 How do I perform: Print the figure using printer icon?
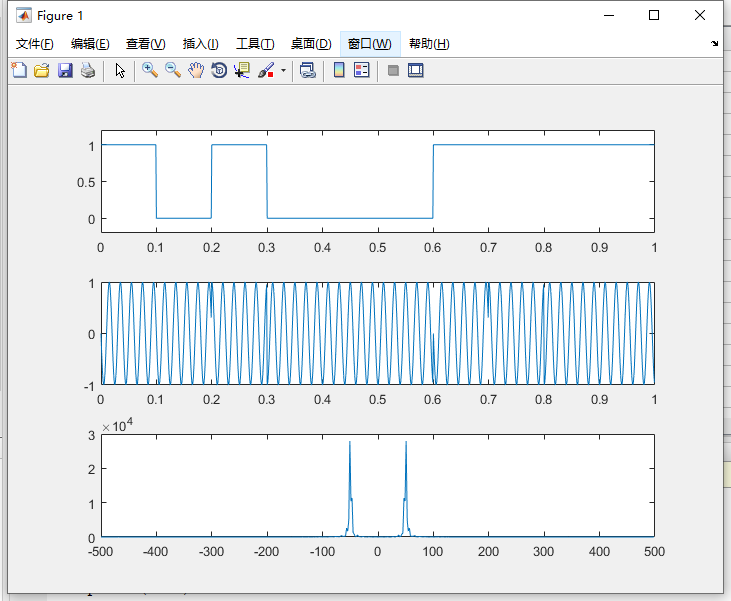coord(88,70)
